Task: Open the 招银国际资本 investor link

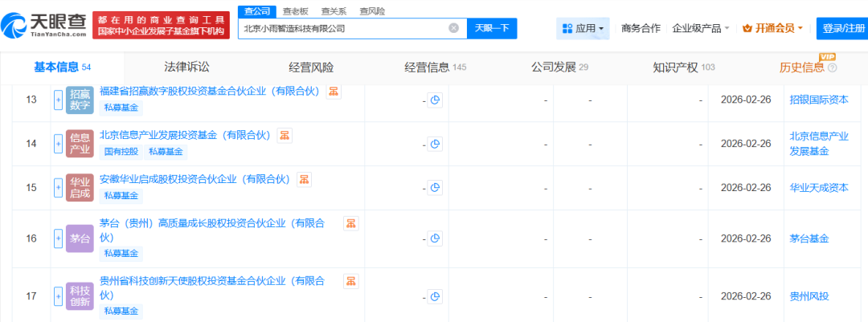Action: [x=819, y=100]
